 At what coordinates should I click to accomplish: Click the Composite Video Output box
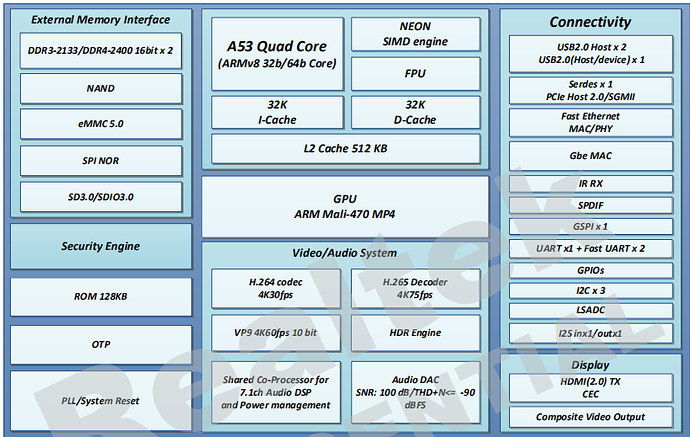pyautogui.click(x=591, y=417)
